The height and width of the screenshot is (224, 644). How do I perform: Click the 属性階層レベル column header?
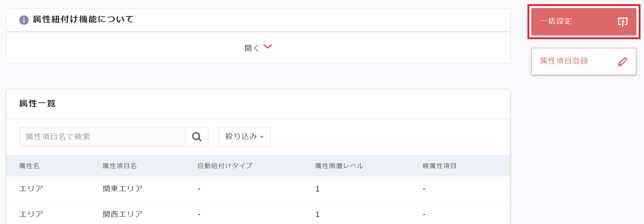(x=339, y=166)
